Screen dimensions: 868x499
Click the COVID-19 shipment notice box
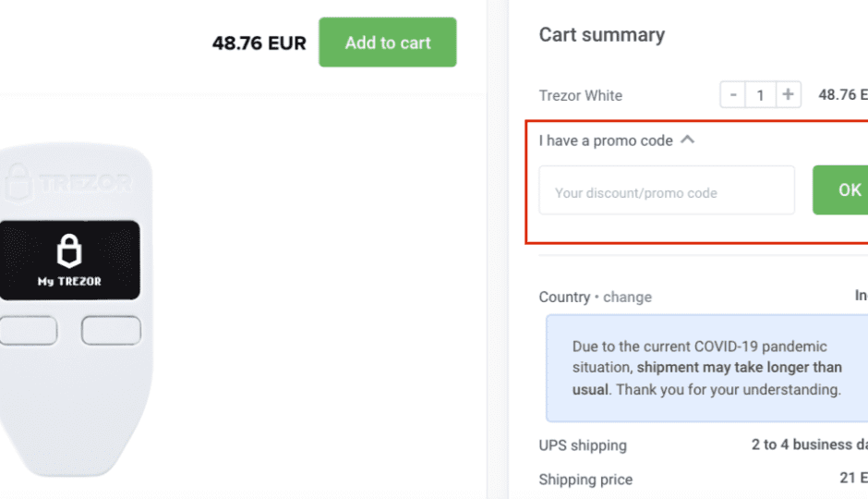(x=707, y=369)
